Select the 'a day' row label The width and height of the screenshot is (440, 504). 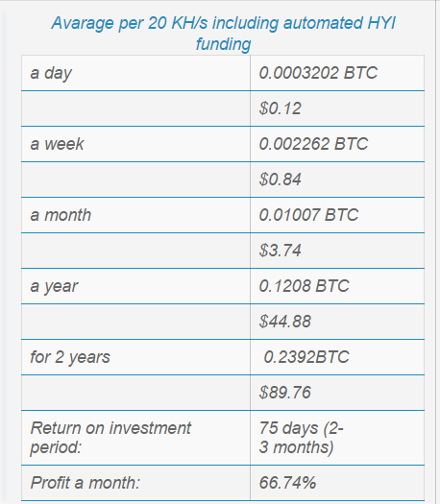pos(51,74)
